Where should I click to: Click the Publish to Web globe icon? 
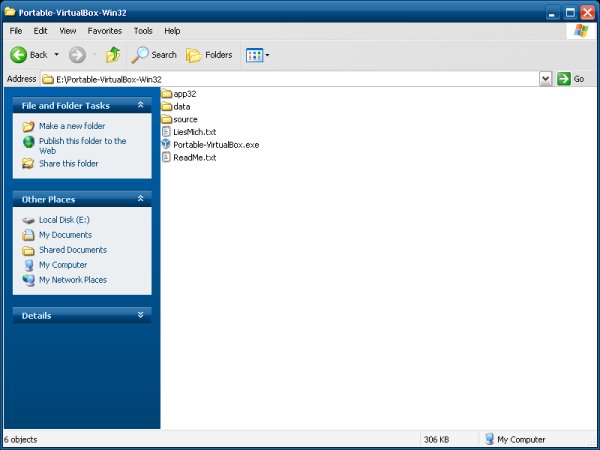[28, 142]
